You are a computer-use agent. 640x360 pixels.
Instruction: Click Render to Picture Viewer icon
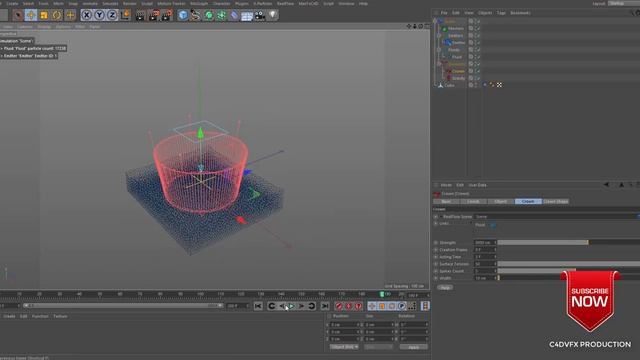153,15
